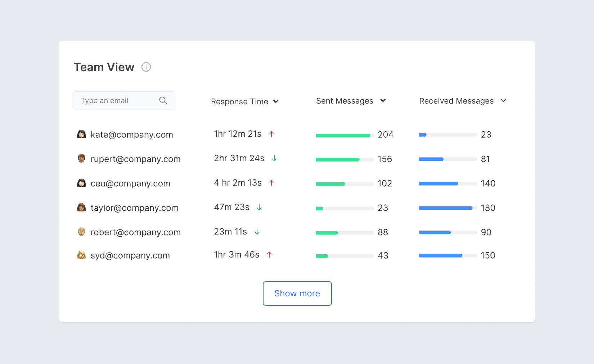Click kate@company.com's avatar
This screenshot has width=594, height=364.
(81, 135)
